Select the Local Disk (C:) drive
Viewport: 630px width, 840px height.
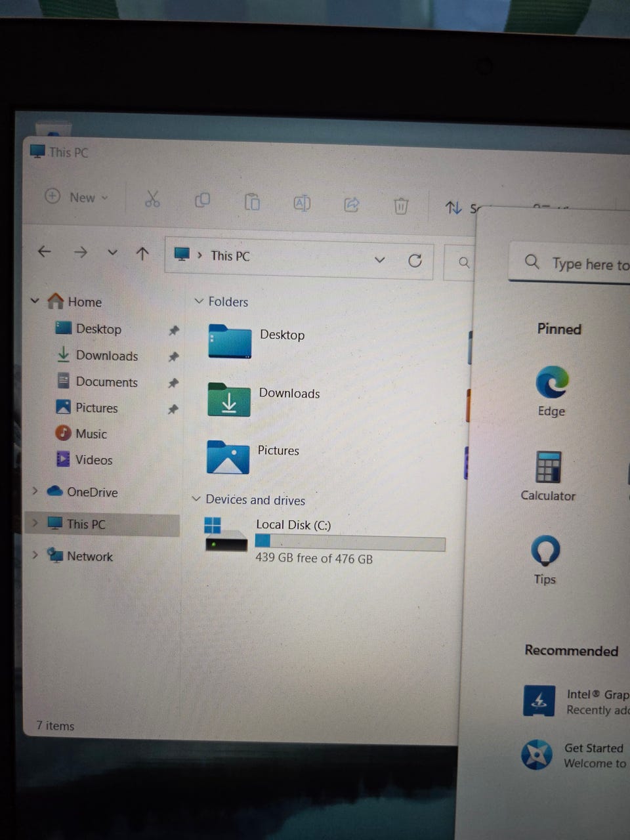(x=325, y=541)
